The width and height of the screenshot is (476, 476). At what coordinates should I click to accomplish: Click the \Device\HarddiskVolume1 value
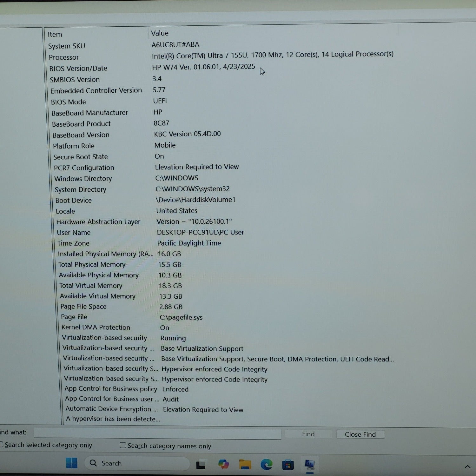195,200
